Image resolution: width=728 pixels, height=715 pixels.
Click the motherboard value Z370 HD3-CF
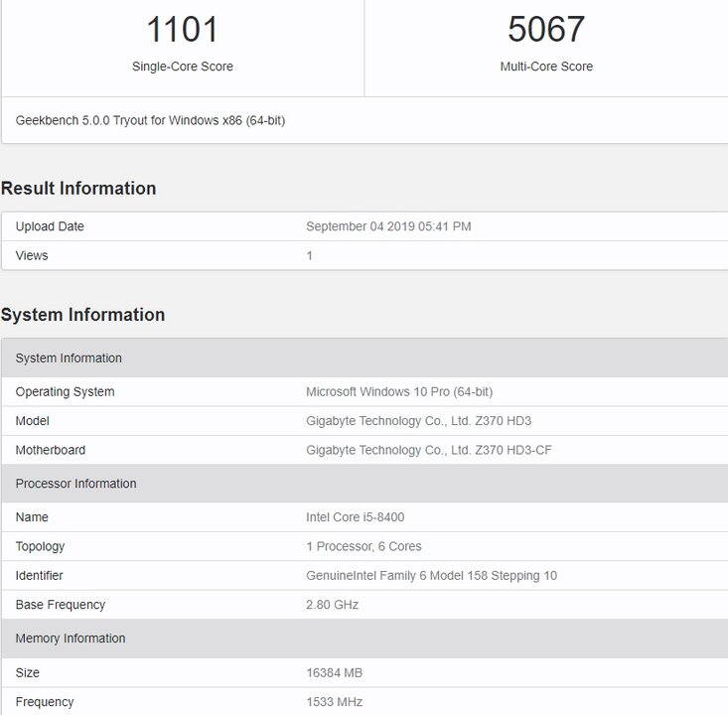click(429, 451)
